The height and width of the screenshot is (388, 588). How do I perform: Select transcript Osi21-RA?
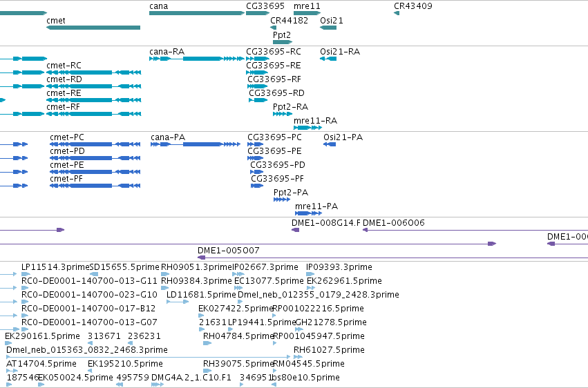(x=328, y=59)
